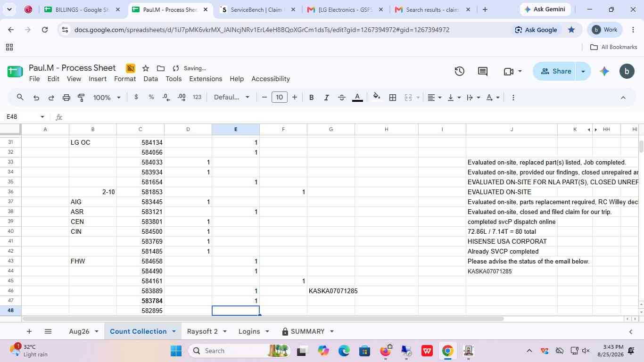The width and height of the screenshot is (644, 362).
Task: Open the text color picker
Action: [357, 98]
